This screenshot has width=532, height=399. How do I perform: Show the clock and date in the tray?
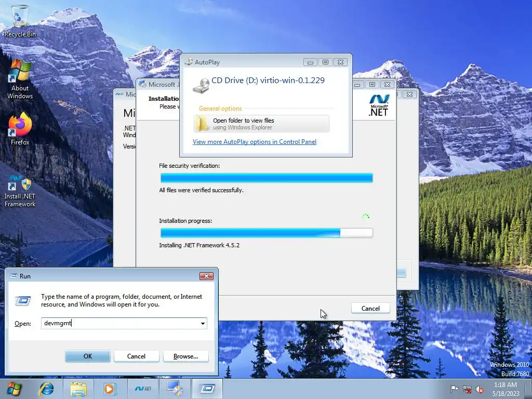coord(506,389)
